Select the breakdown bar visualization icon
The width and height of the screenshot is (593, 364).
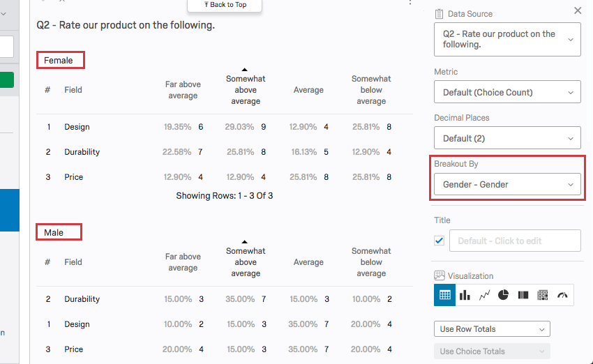tap(523, 295)
